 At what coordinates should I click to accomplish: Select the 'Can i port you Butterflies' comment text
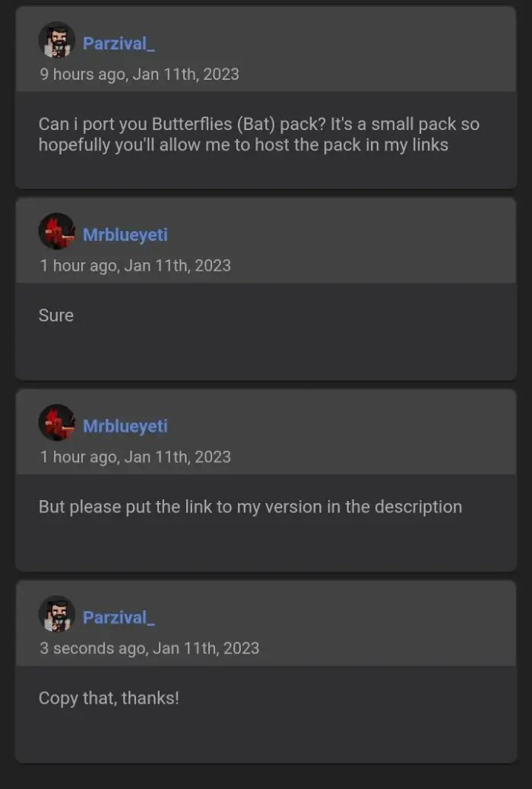coord(258,135)
